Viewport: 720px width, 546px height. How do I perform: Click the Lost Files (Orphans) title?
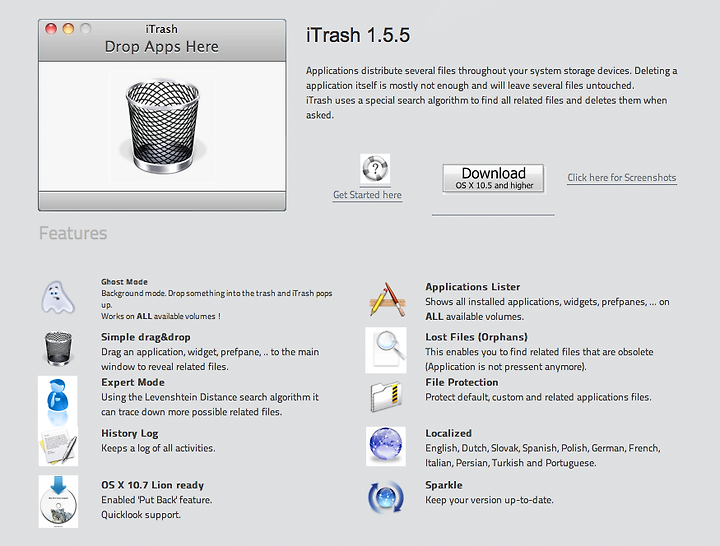476,337
